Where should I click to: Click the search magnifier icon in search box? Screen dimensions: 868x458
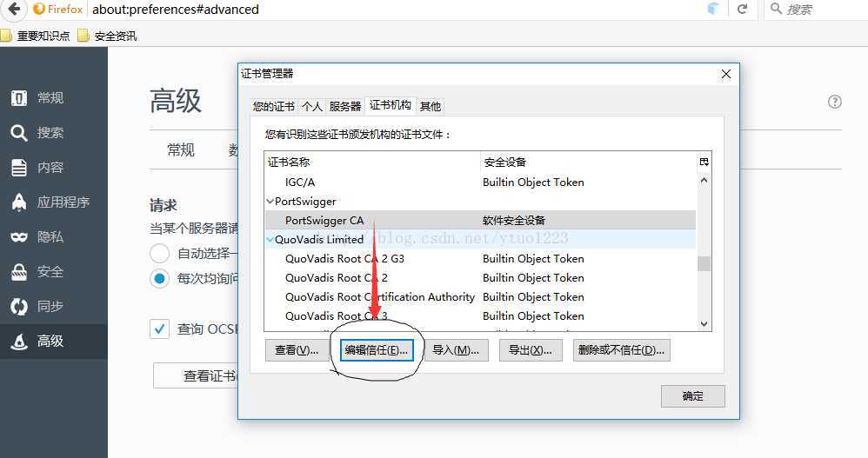[x=776, y=9]
